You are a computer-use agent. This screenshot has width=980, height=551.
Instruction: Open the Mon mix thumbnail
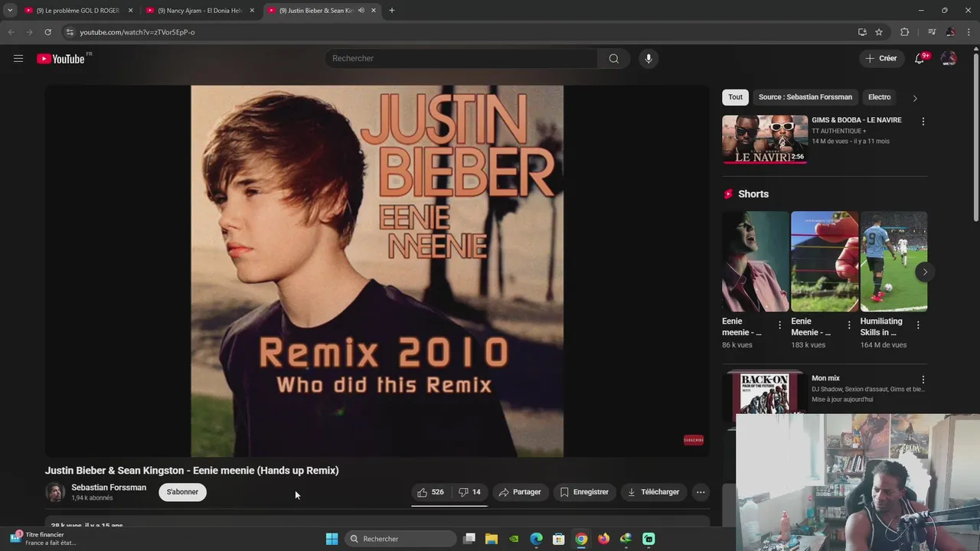click(x=765, y=393)
